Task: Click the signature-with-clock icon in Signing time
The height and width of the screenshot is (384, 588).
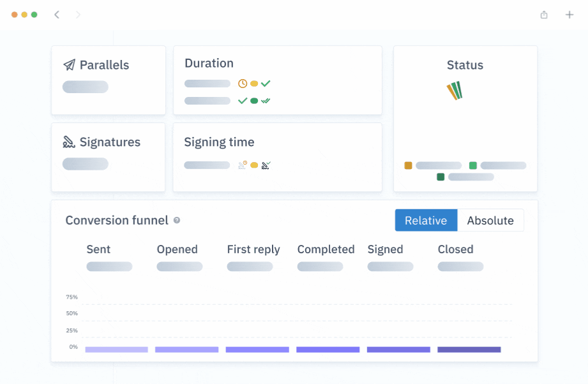Action: (x=243, y=165)
